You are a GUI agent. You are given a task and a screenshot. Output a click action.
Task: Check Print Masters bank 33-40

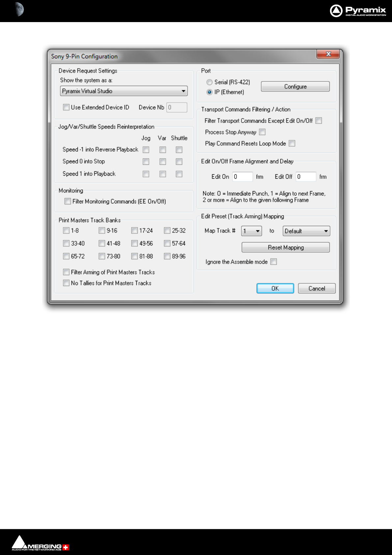(x=66, y=243)
